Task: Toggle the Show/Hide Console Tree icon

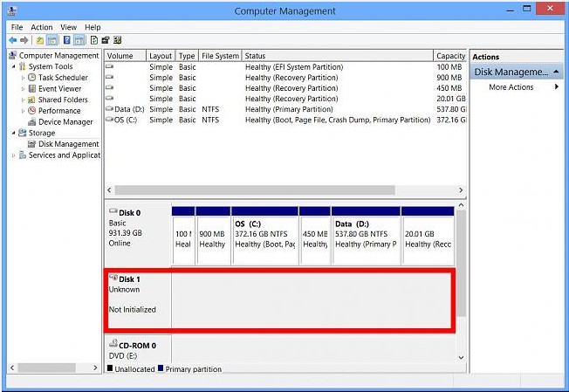Action: coord(51,40)
